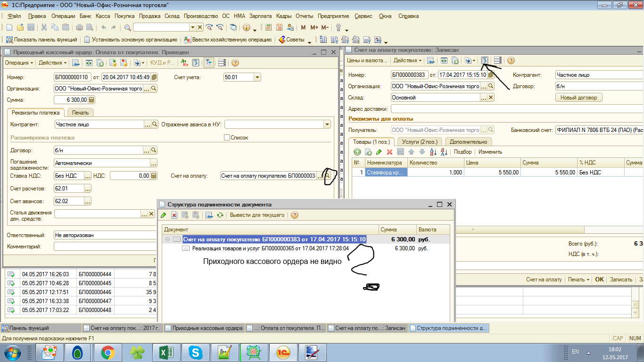
Task: Click the green add row icon in Товары tab
Action: [357, 152]
